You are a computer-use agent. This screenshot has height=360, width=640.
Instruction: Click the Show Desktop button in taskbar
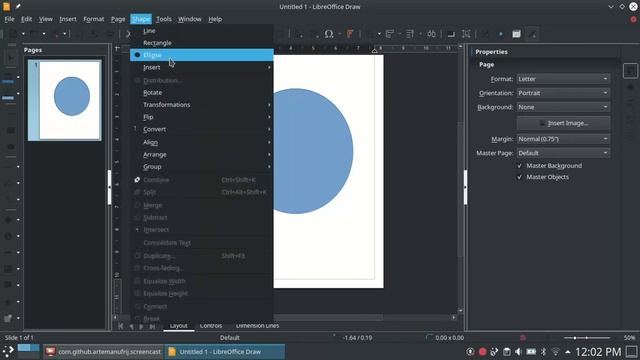tap(631, 351)
